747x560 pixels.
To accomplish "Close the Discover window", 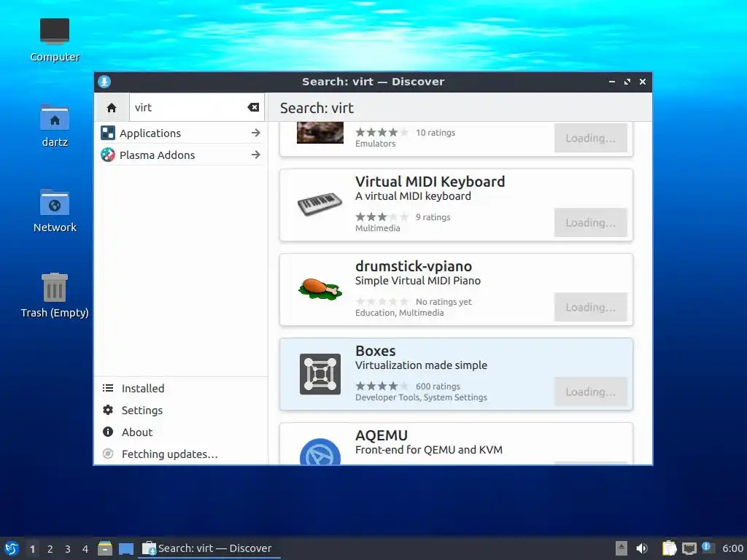I will [x=643, y=82].
